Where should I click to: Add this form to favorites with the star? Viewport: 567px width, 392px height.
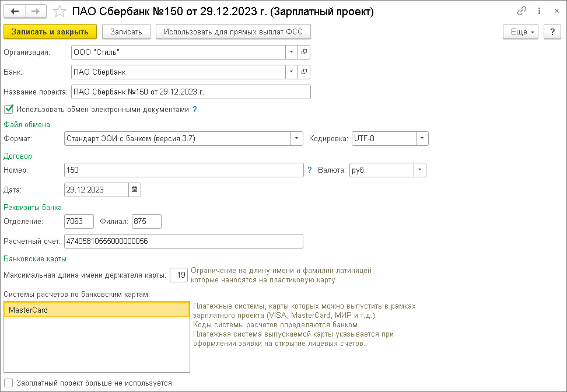60,11
